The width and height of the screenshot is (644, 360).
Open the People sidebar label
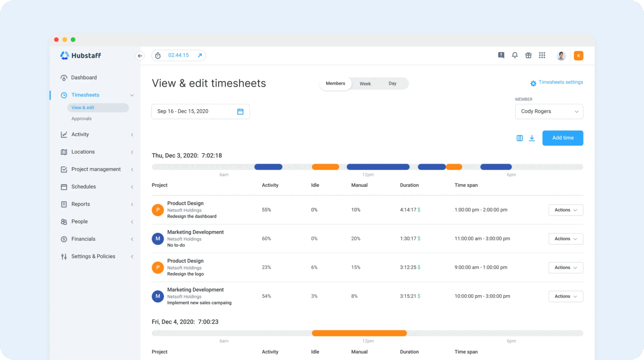(x=80, y=222)
